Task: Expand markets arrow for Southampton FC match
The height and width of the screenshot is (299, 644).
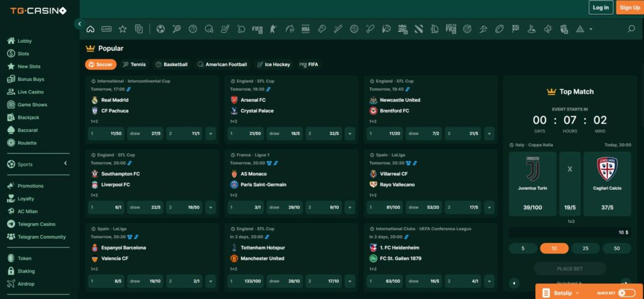Action: 211,207
